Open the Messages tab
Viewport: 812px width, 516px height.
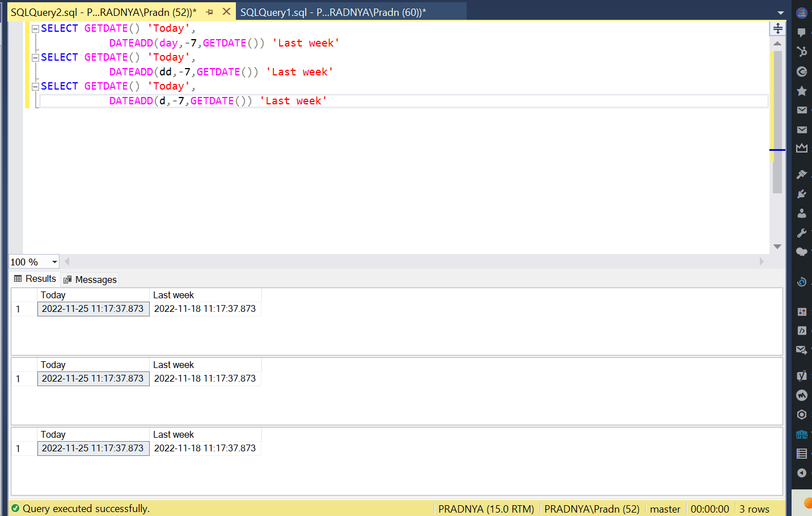coord(90,280)
